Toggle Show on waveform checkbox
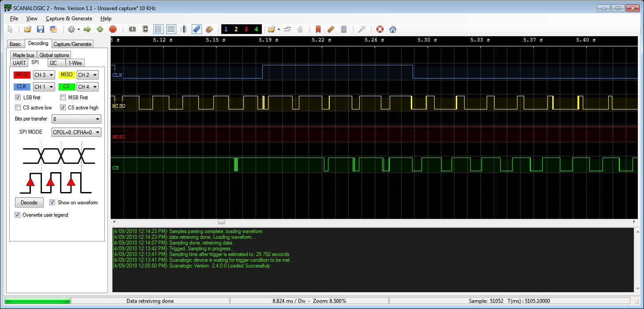This screenshot has height=309, width=644. (52, 203)
